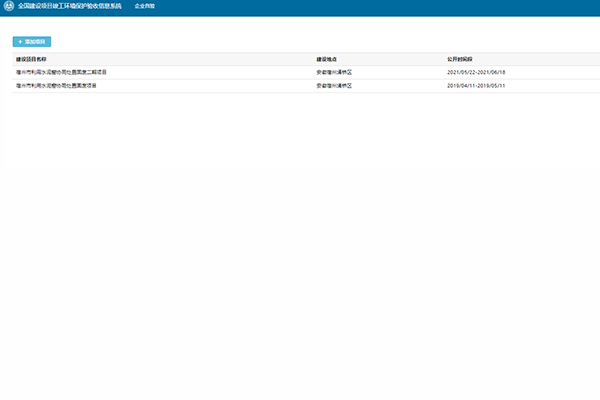Click the 全国建设项目竣工环境保护验收信息系统 title

point(68,6)
